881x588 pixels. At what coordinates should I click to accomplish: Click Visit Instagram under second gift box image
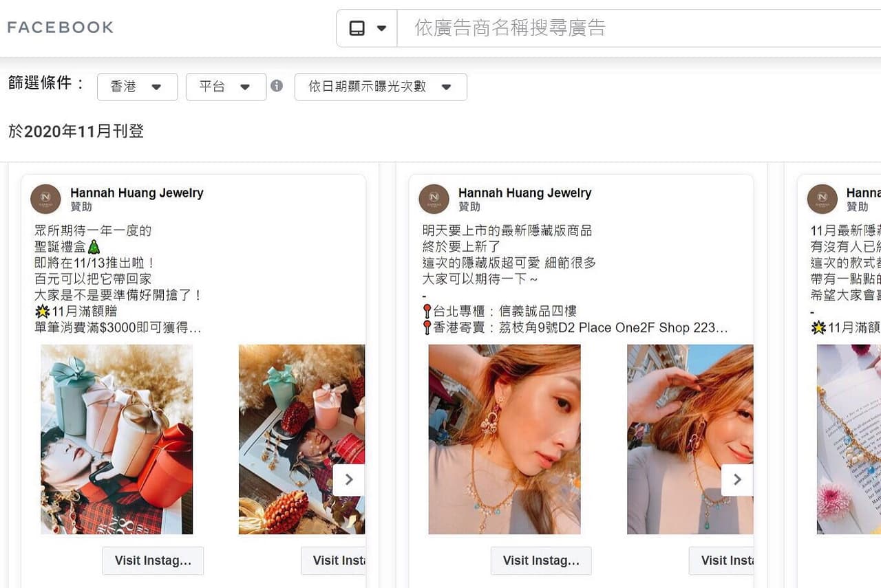[x=333, y=560]
